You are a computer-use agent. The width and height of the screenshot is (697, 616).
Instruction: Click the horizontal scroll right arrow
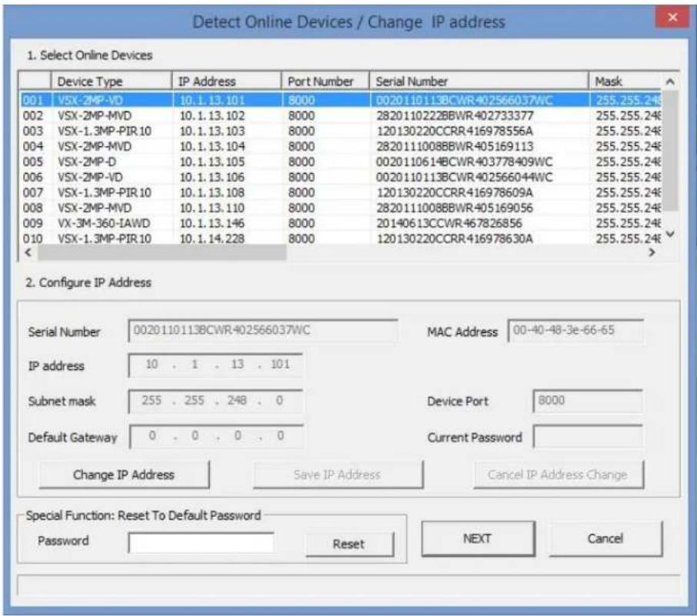[652, 252]
